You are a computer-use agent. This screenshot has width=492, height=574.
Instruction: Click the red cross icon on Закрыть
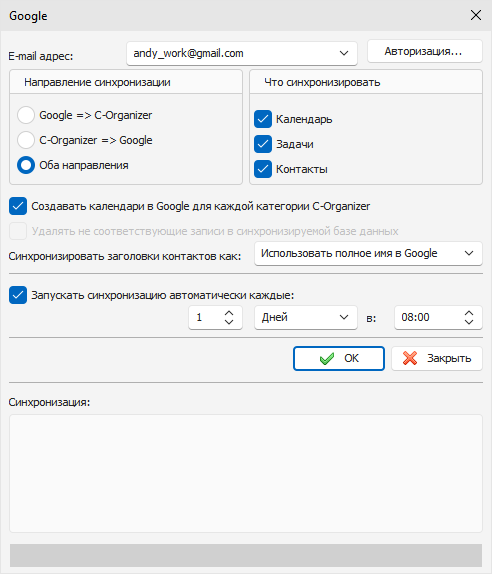click(410, 358)
